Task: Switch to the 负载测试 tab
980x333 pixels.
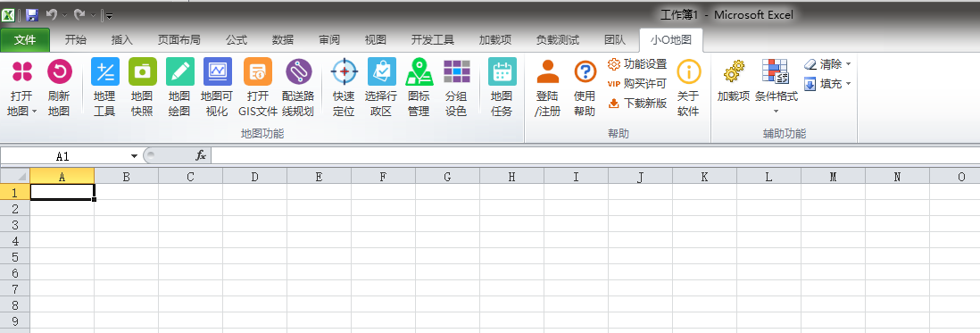Action: [x=558, y=40]
